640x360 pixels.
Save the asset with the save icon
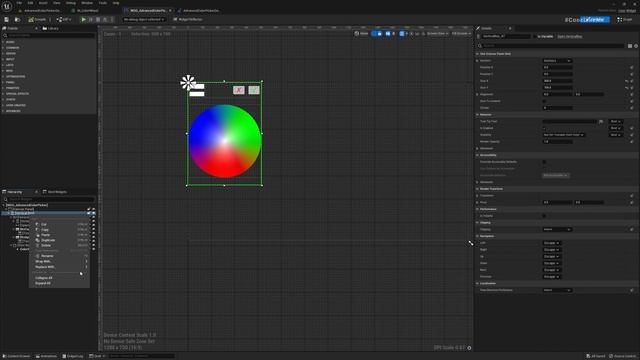7,19
